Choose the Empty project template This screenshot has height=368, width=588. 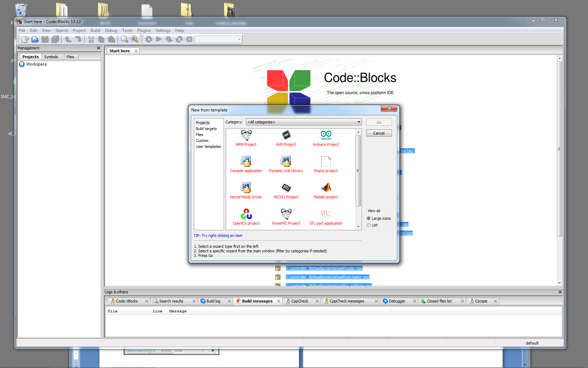click(326, 164)
